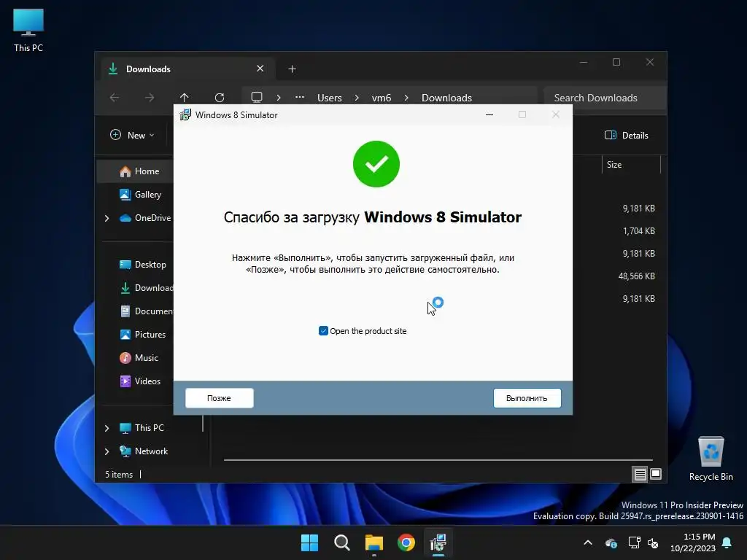Click the Позже button
Image resolution: width=747 pixels, height=560 pixels.
(219, 398)
